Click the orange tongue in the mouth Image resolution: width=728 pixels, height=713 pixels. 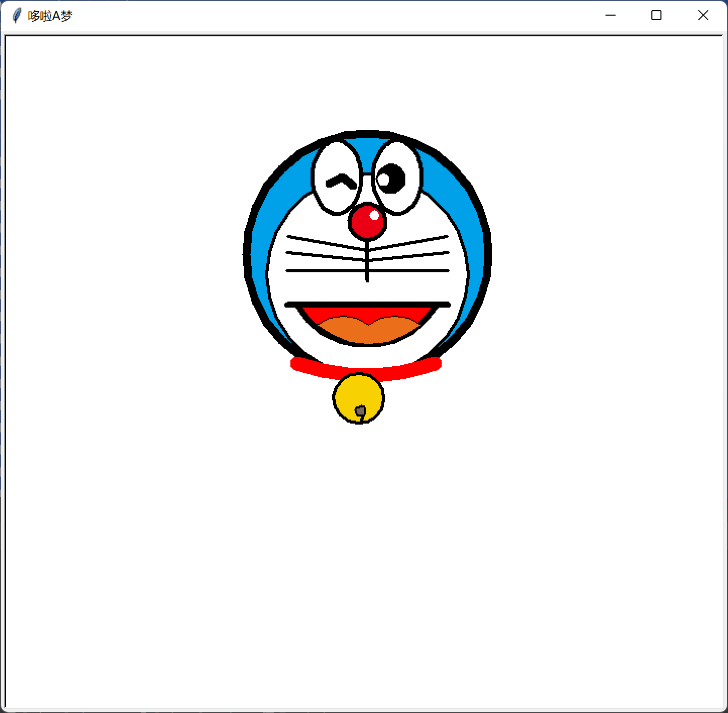pyautogui.click(x=369, y=330)
